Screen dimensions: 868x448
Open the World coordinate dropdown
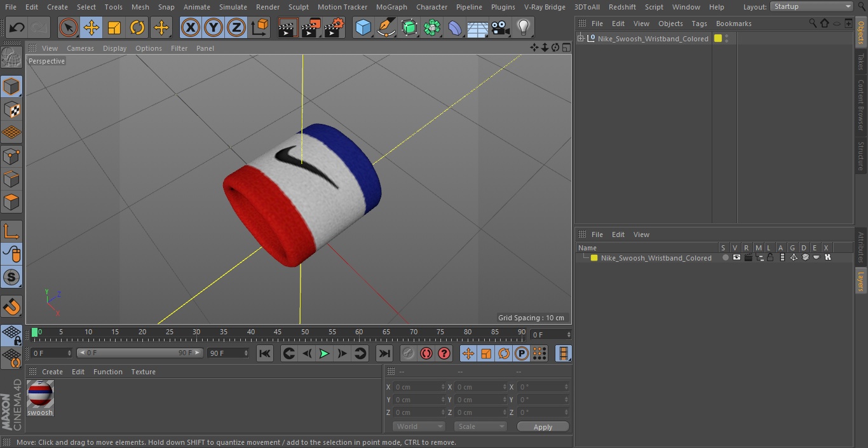[419, 426]
